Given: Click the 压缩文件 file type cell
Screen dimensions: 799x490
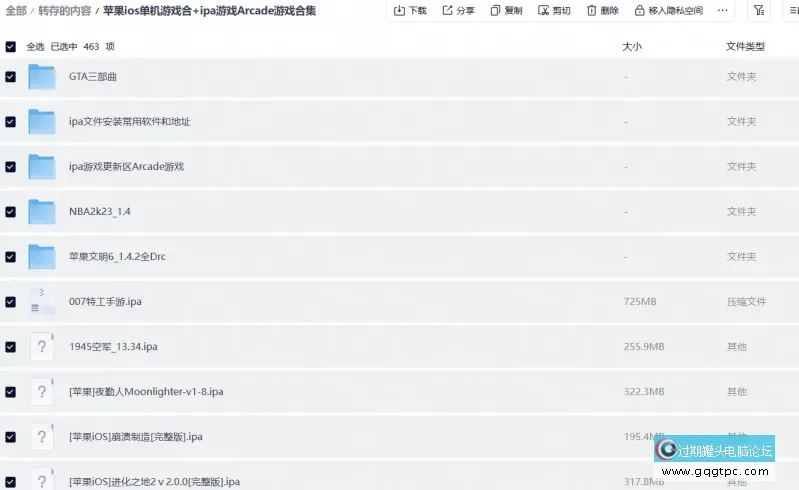Looking at the screenshot, I should coord(747,302).
